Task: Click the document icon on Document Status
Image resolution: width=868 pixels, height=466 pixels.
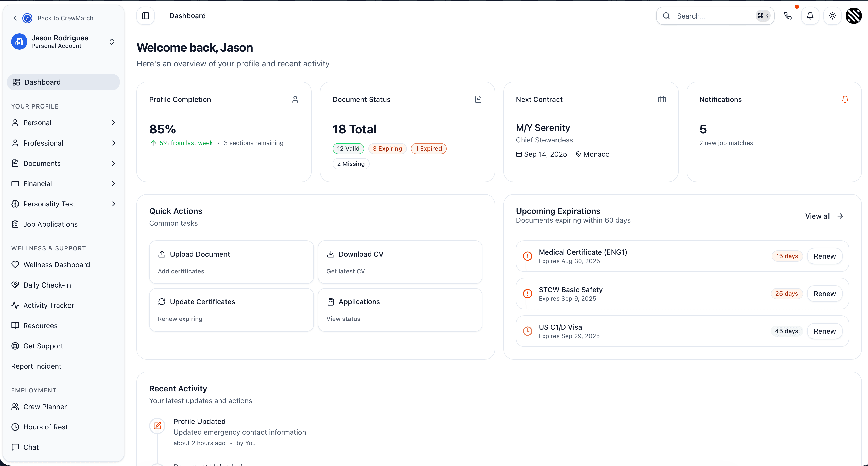Action: pyautogui.click(x=478, y=99)
